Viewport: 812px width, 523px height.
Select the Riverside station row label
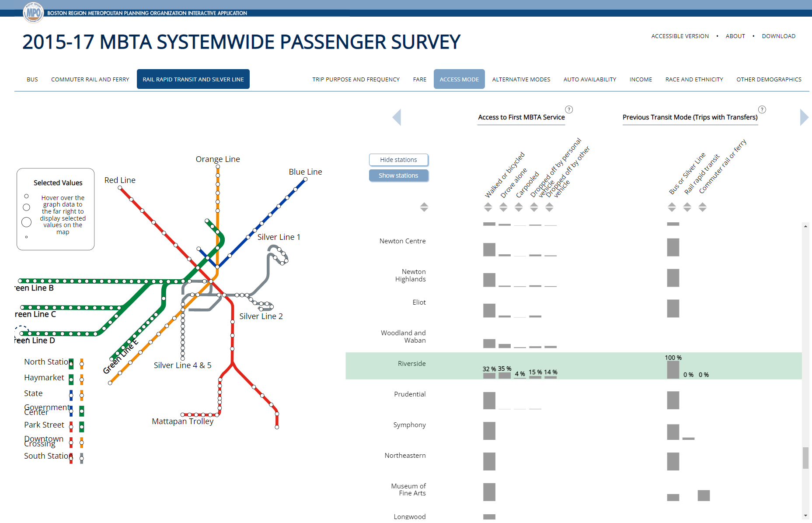411,364
